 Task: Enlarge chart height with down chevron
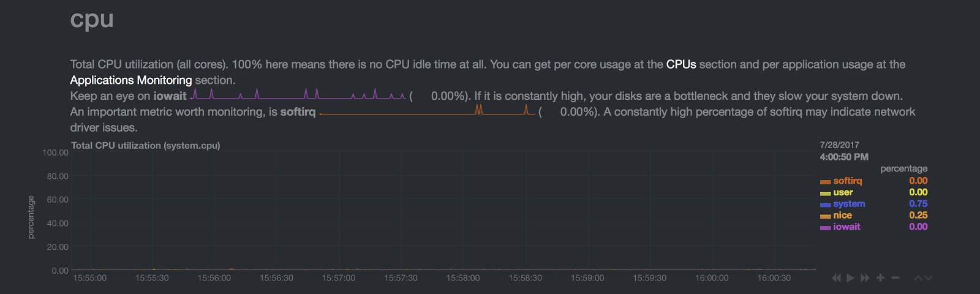pyautogui.click(x=929, y=278)
